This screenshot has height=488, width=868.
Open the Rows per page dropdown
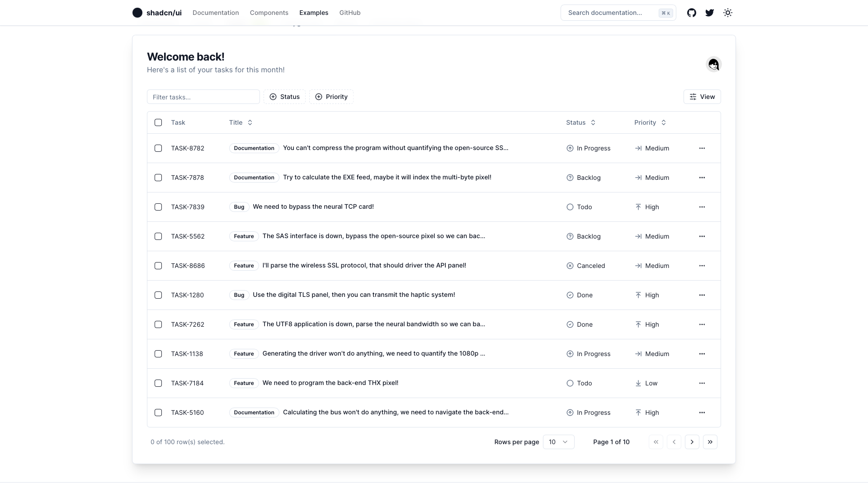(558, 442)
